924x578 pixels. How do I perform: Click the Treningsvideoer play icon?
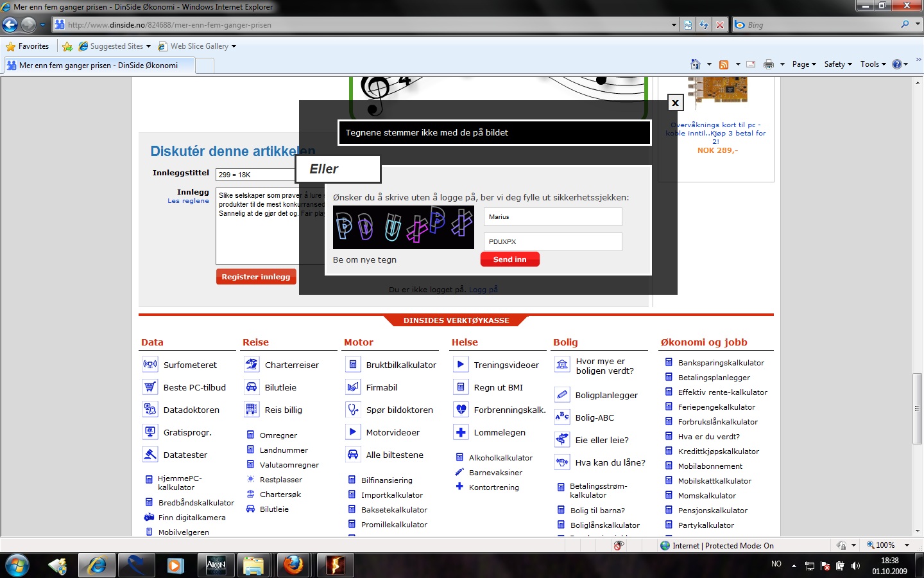click(x=461, y=365)
